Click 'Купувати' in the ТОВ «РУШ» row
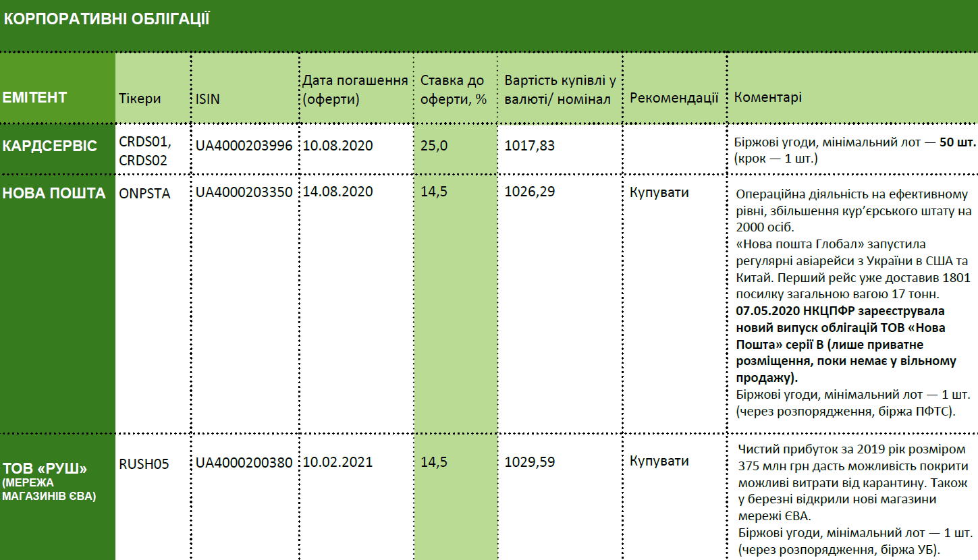The width and height of the screenshot is (978, 560). [x=659, y=461]
